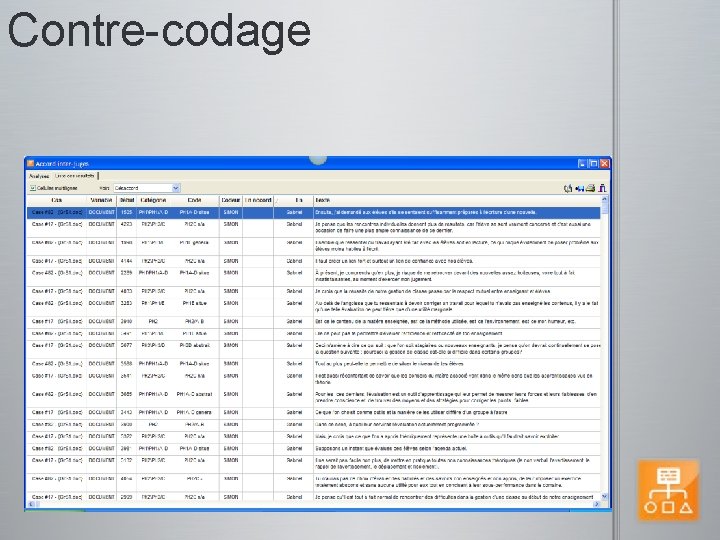720x540 pixels.
Task: Click the horizontal scrollbar right arrow
Action: point(596,505)
